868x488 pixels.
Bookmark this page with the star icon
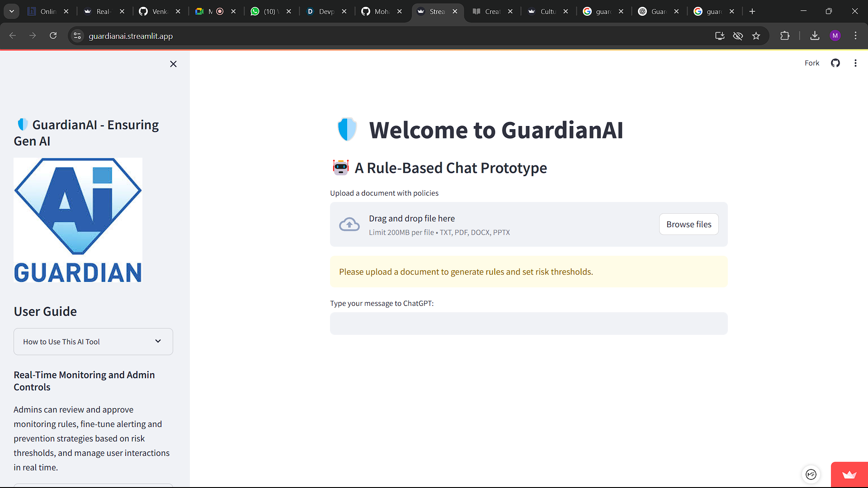coord(756,36)
